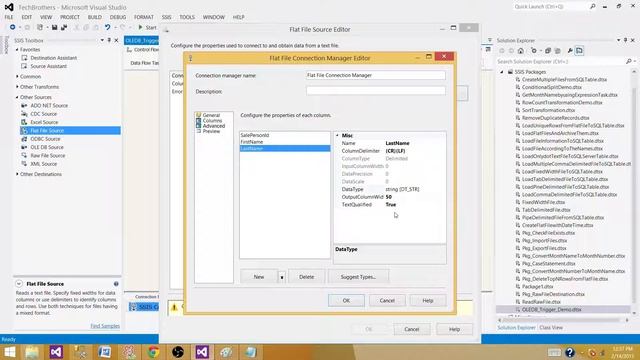
Task: Select the highlighted Flat File Source item
Action: tap(70, 131)
